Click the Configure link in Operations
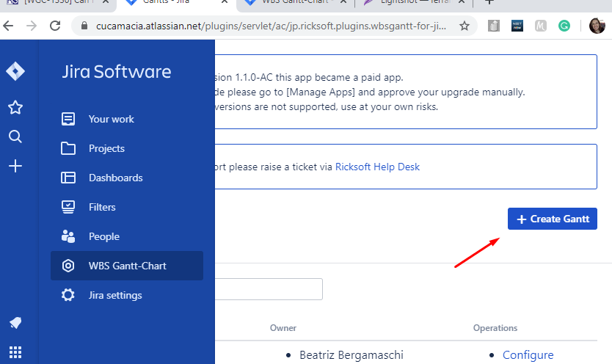The height and width of the screenshot is (364, 612). (x=528, y=355)
